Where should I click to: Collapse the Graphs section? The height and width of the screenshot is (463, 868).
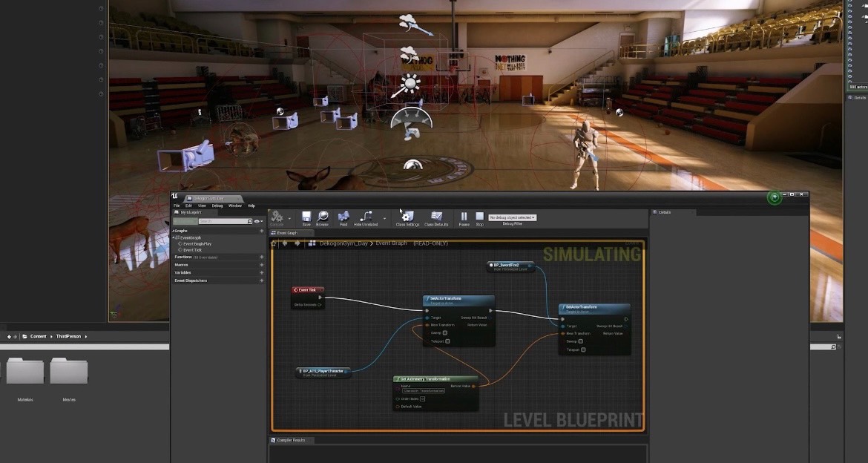click(x=175, y=231)
